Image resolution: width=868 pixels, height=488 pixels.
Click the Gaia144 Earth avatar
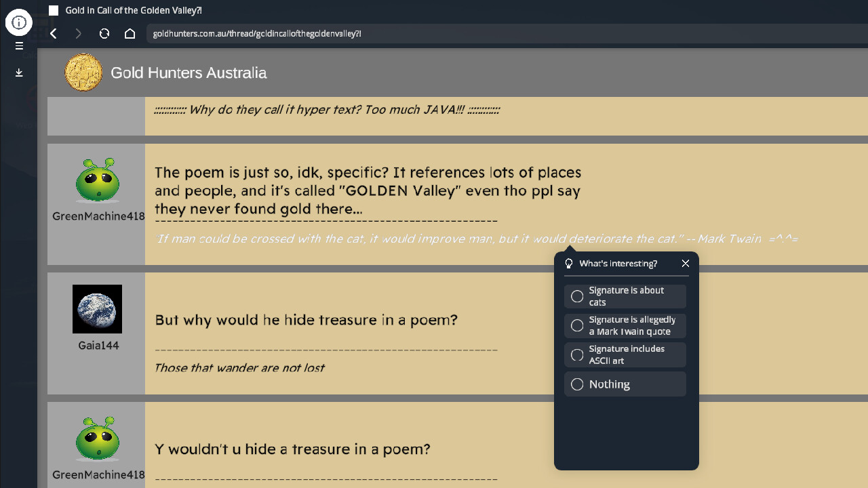pyautogui.click(x=97, y=309)
